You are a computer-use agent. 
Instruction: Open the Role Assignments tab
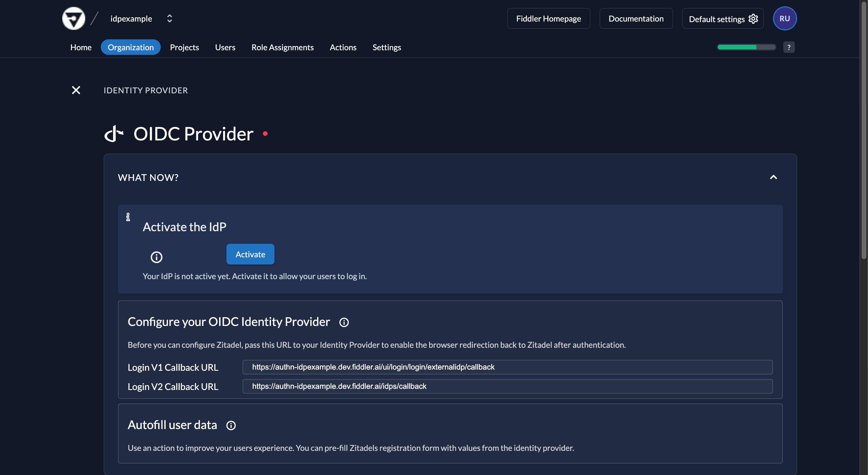click(282, 47)
